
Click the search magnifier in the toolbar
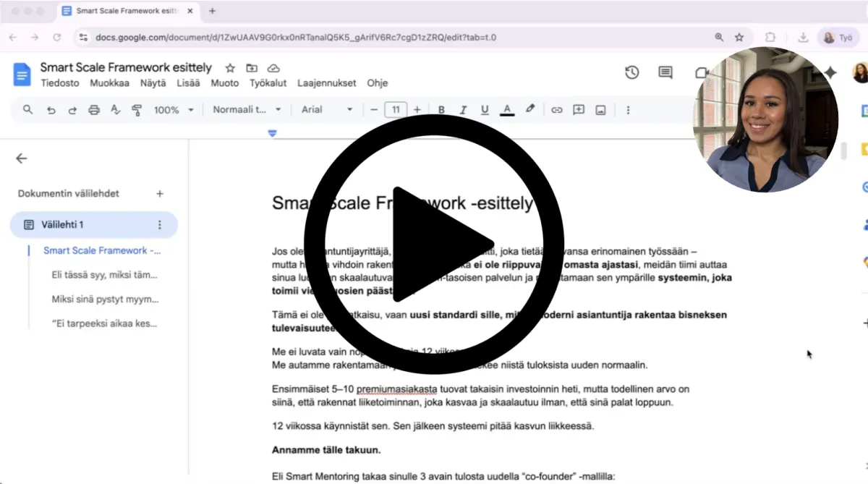(x=28, y=110)
